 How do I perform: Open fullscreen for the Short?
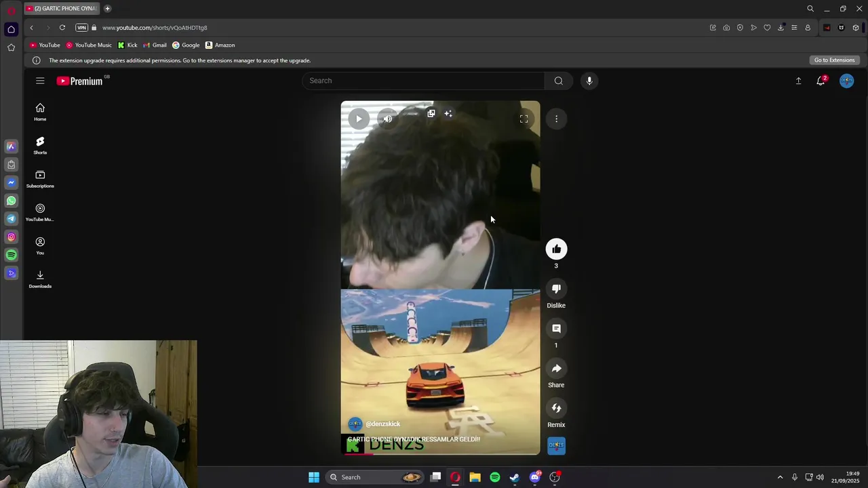(x=524, y=119)
